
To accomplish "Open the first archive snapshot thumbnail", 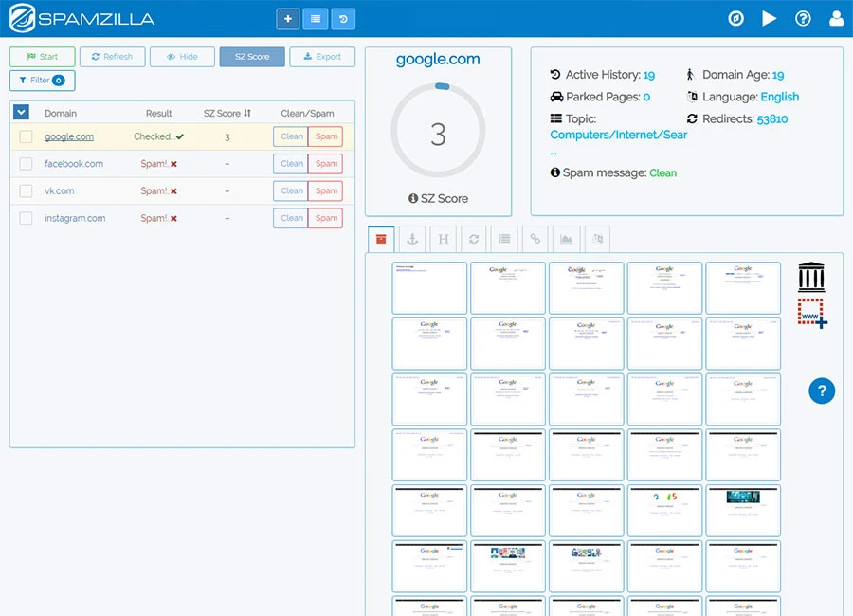I will pos(429,287).
